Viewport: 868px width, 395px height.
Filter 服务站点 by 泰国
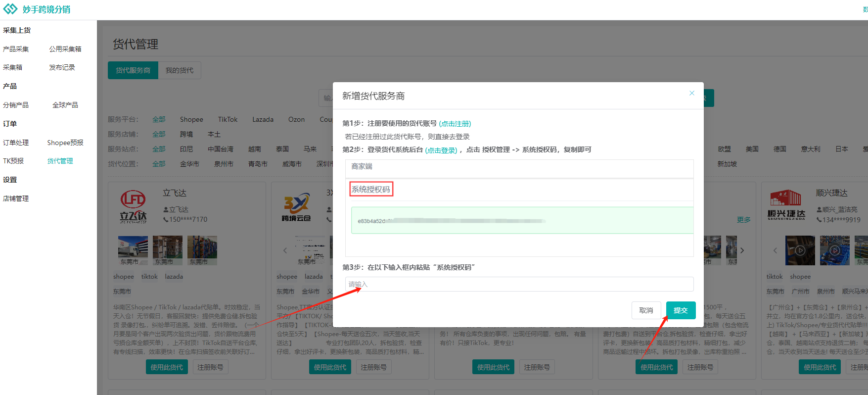[282, 149]
